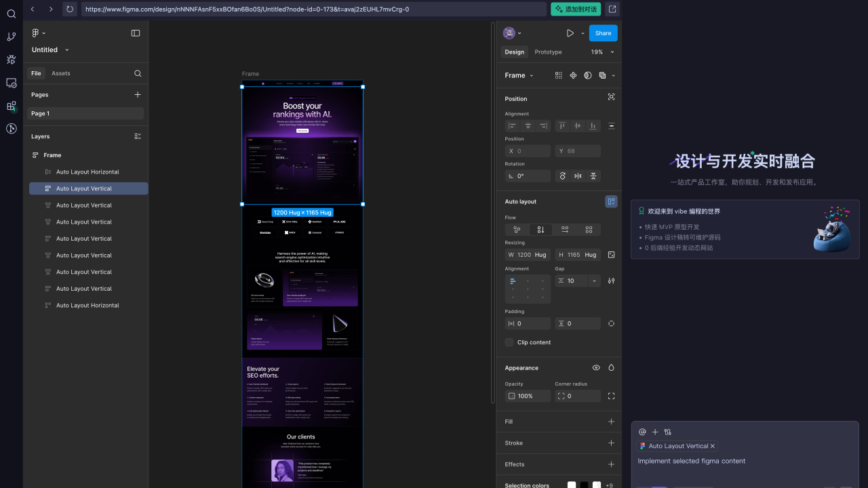Select vertical flow direction
The image size is (868, 488).
pos(540,230)
